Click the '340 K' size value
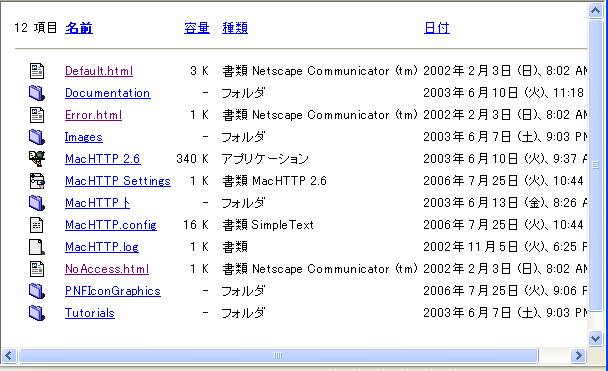This screenshot has width=608, height=371. point(192,159)
